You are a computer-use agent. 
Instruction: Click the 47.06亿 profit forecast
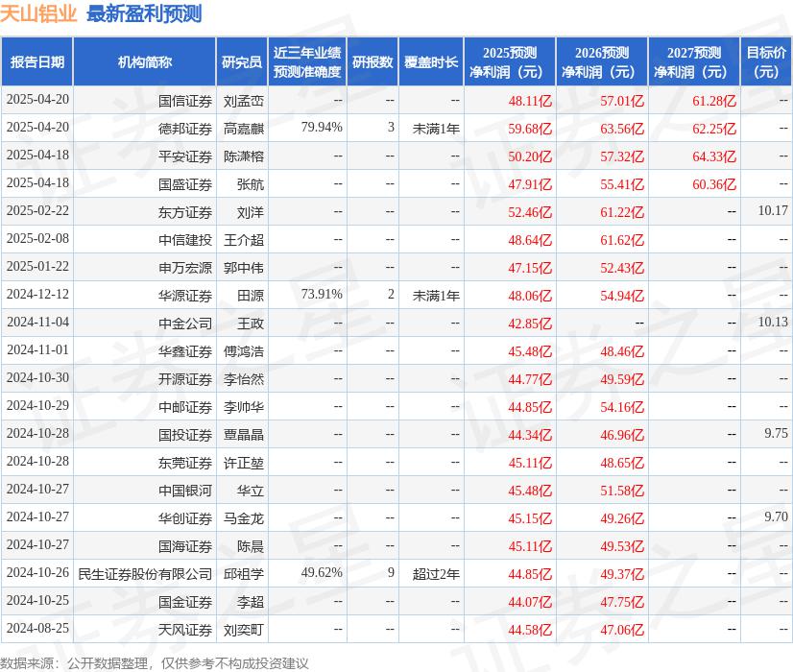(x=622, y=630)
